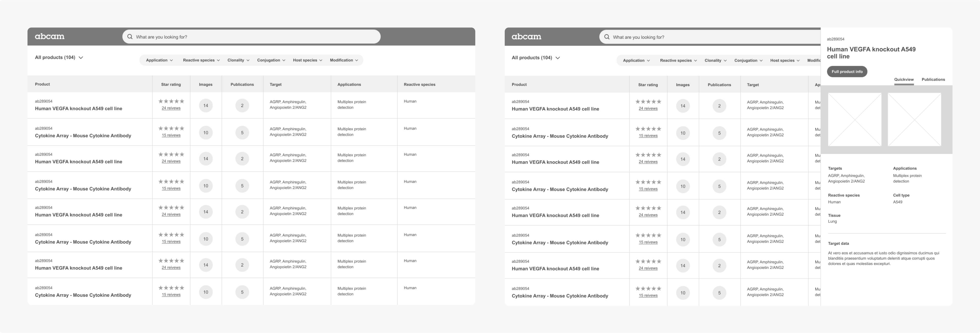
Task: Click the star rating icons in first left row
Action: coord(171,101)
